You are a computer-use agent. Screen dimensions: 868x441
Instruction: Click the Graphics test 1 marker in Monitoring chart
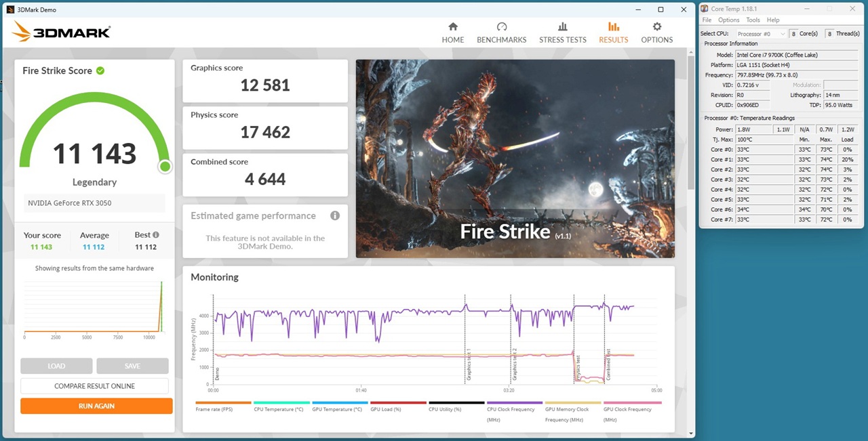click(x=467, y=364)
